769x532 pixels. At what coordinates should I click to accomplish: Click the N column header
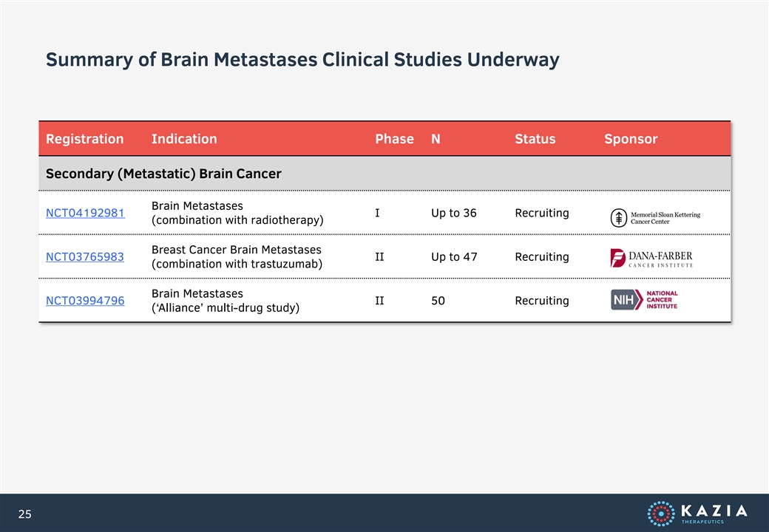436,139
